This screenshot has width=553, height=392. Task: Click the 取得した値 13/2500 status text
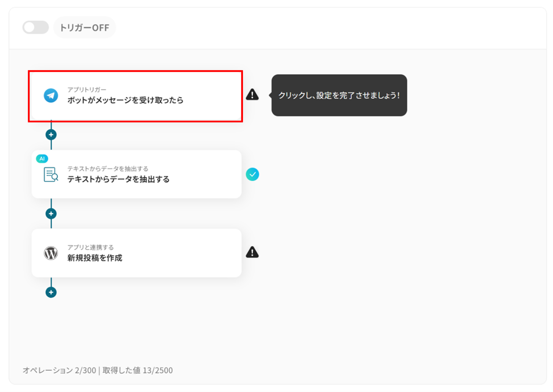tap(138, 370)
